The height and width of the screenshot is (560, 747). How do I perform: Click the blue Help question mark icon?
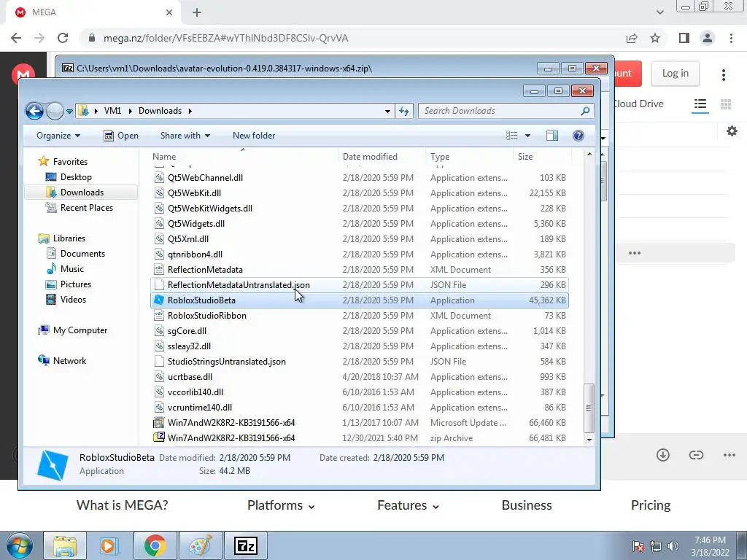(578, 136)
